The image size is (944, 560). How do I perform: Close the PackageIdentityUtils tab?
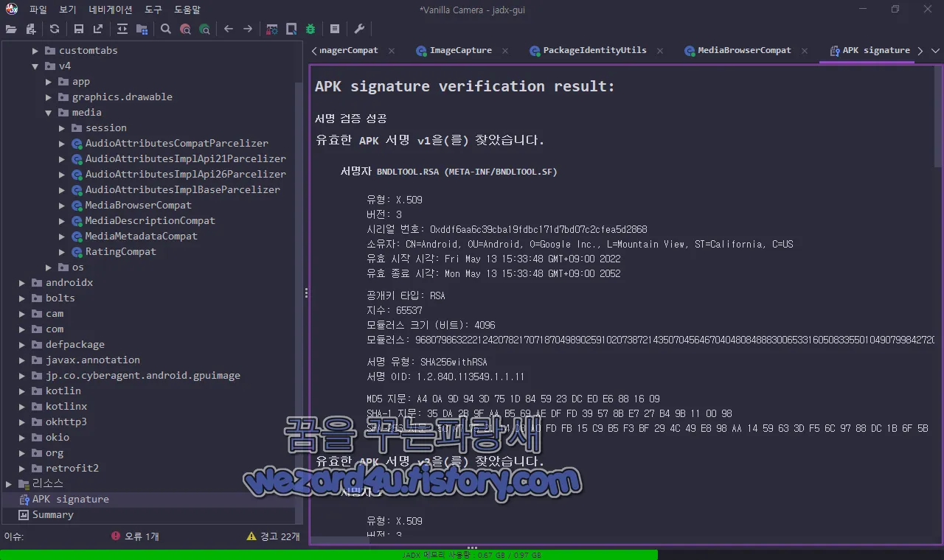(x=660, y=51)
